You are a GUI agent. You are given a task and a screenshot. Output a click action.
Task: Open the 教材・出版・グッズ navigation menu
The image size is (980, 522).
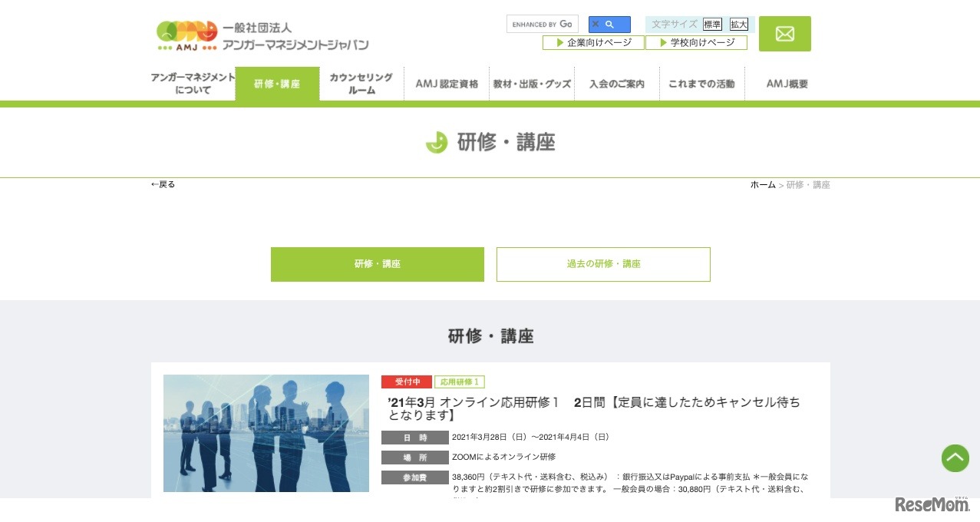(x=532, y=84)
